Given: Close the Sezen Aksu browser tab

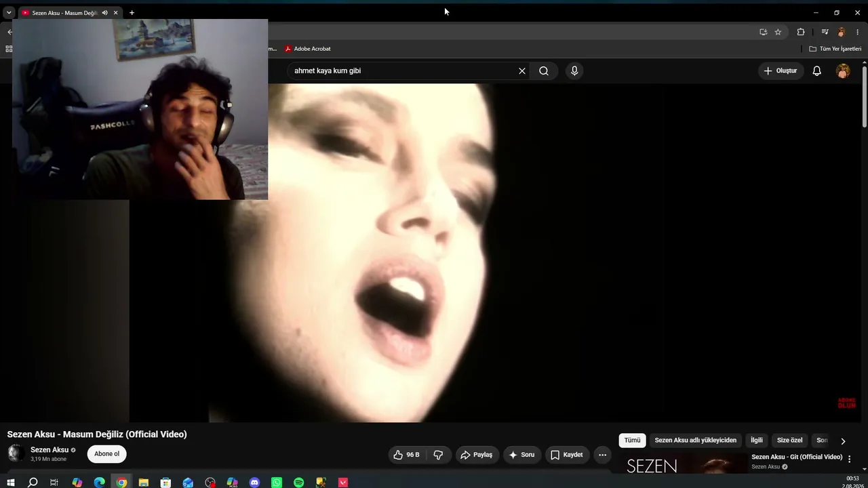Looking at the screenshot, I should tap(116, 13).
